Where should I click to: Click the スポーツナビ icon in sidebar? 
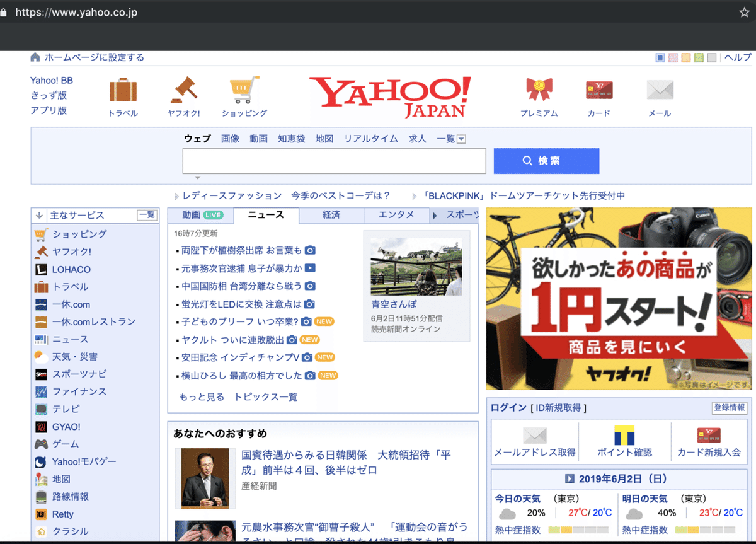41,374
